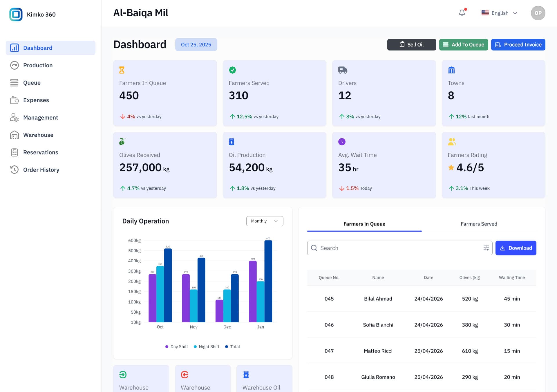Screen dimensions: 557x392
Task: Click the Queue list sidebar icon
Action: pyautogui.click(x=15, y=83)
